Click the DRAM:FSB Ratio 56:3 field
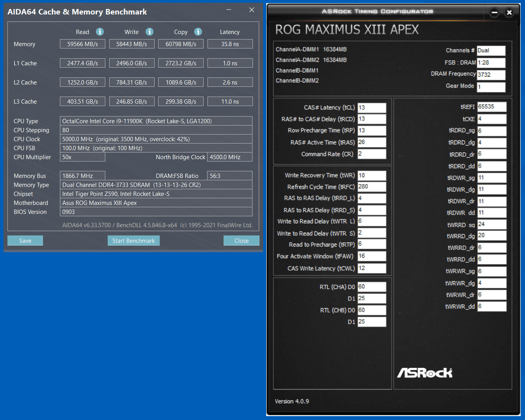 tap(230, 176)
